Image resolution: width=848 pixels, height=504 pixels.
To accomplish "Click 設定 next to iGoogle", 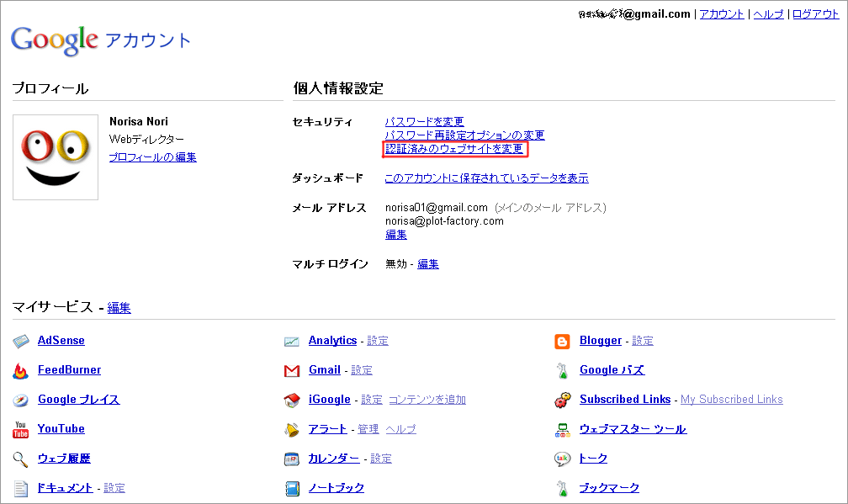I will point(372,400).
